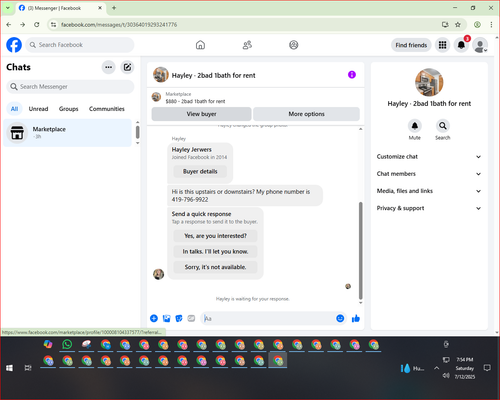Image resolution: width=500 pixels, height=400 pixels.
Task: Open the Friends icon in top navigation
Action: tap(247, 45)
